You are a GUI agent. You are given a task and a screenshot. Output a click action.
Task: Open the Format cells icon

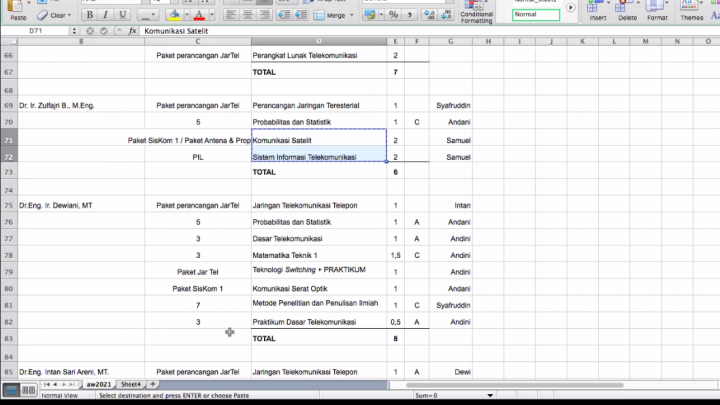657,12
